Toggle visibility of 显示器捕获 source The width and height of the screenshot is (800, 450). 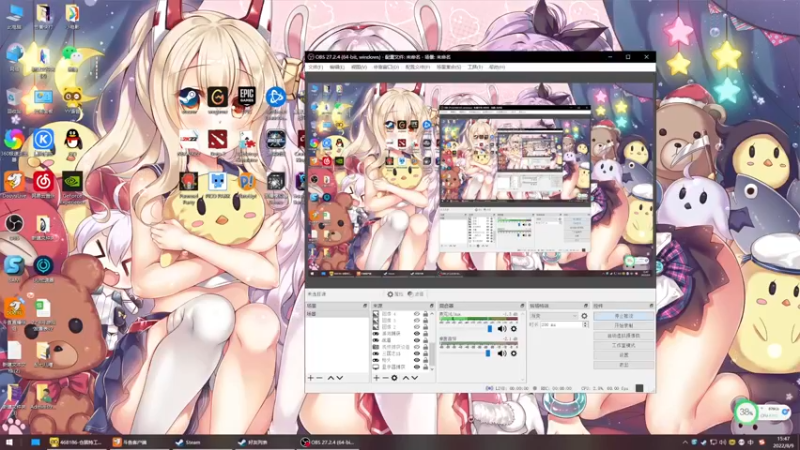(417, 367)
